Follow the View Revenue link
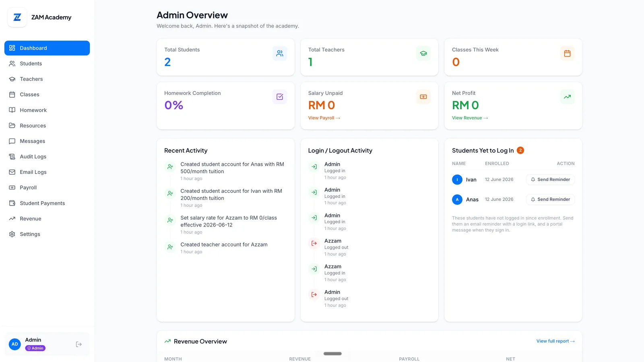Screen dimensions: 644x362 point(470,118)
